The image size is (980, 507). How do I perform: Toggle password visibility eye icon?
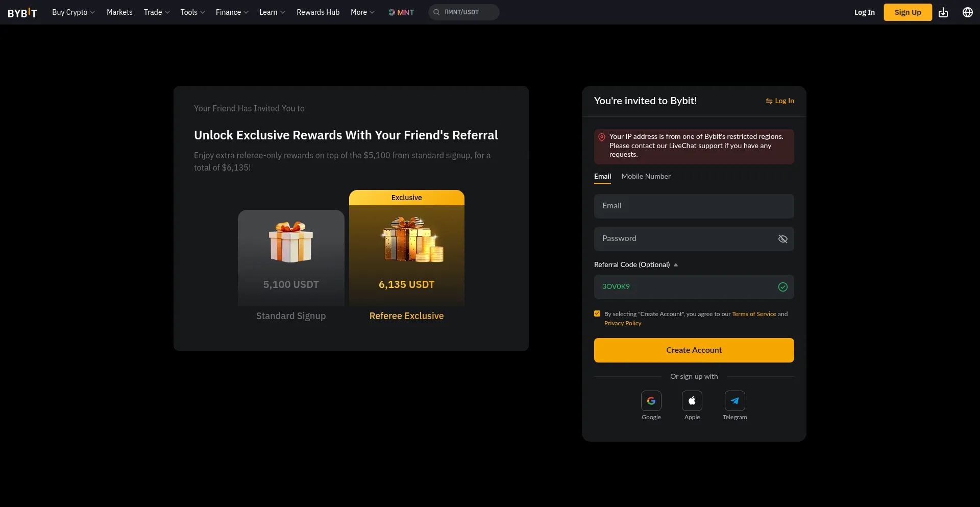click(782, 239)
